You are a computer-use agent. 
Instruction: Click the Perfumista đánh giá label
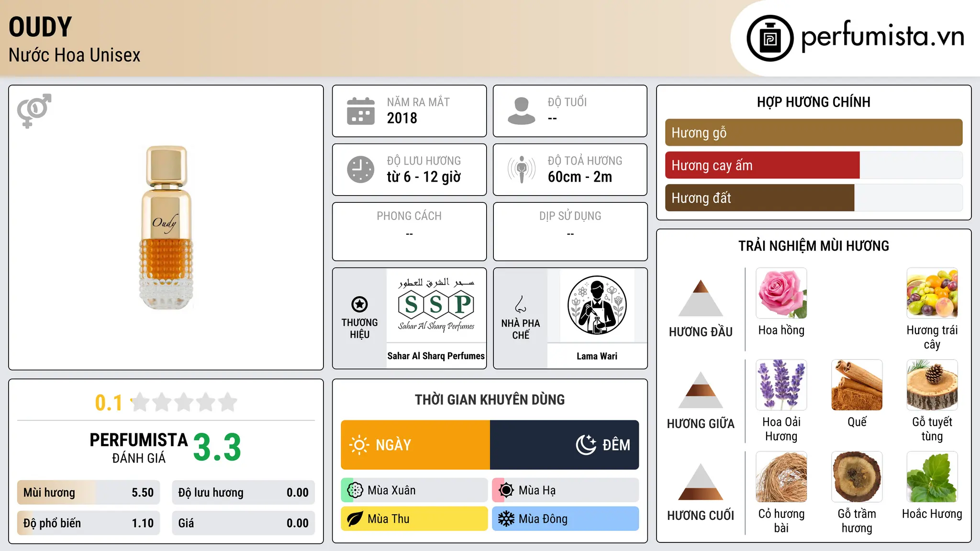(139, 448)
